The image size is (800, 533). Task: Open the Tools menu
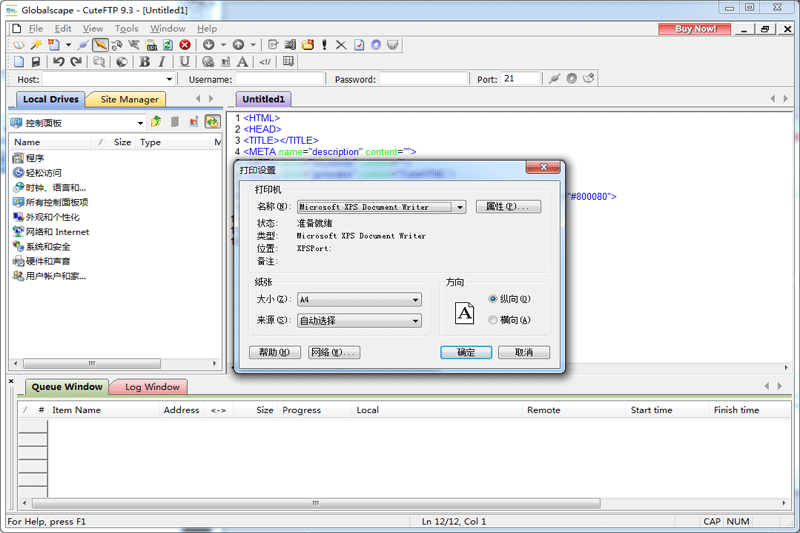(x=126, y=29)
